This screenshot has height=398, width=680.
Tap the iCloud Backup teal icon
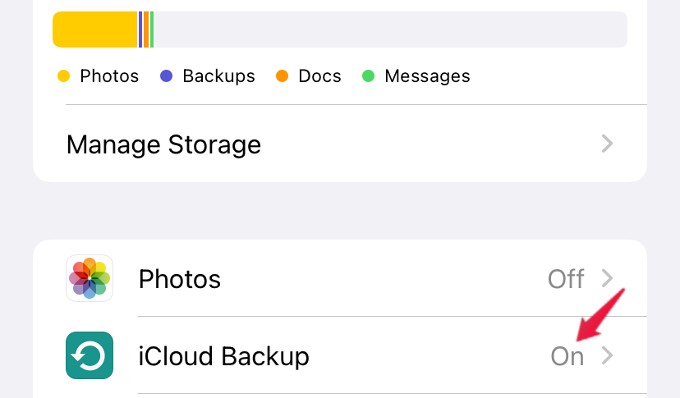tap(89, 355)
